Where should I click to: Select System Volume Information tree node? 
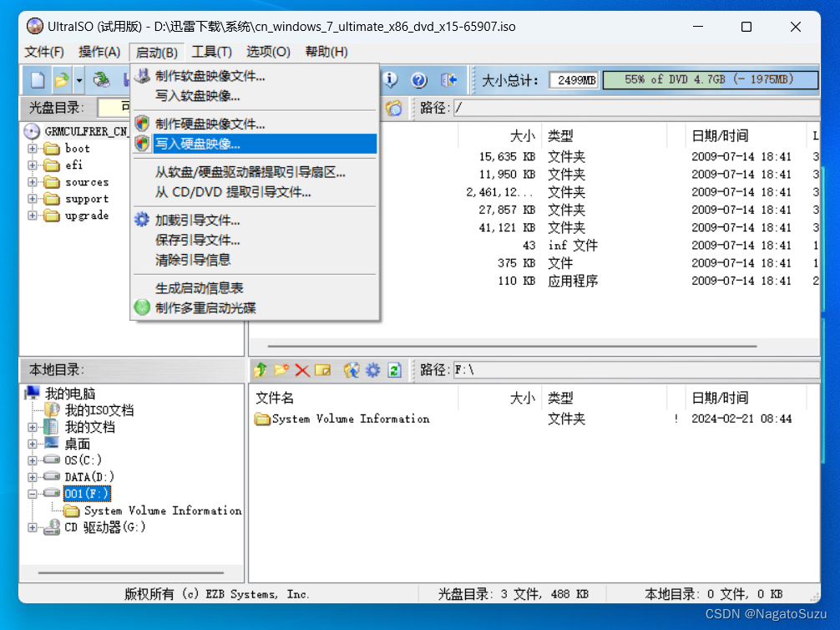[x=162, y=511]
